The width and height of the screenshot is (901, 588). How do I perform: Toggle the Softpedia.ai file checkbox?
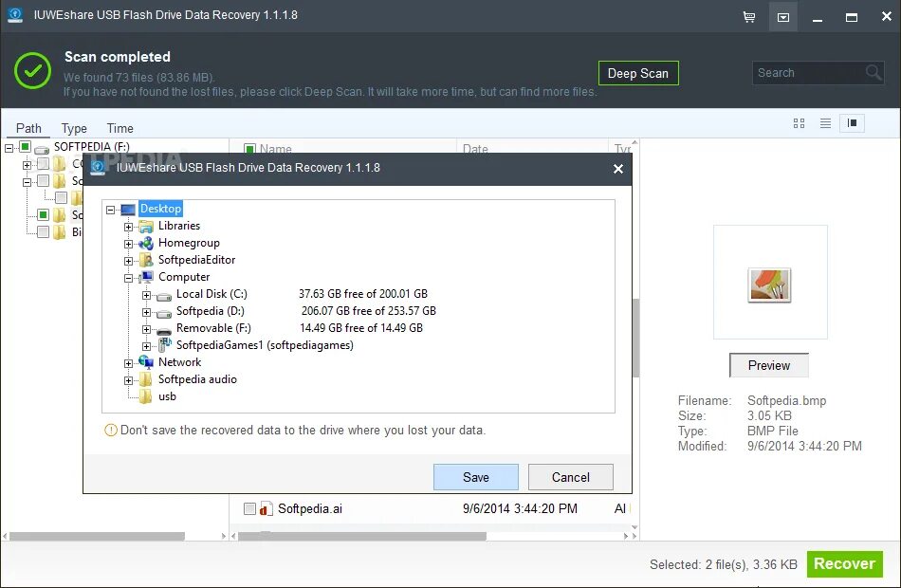(249, 508)
